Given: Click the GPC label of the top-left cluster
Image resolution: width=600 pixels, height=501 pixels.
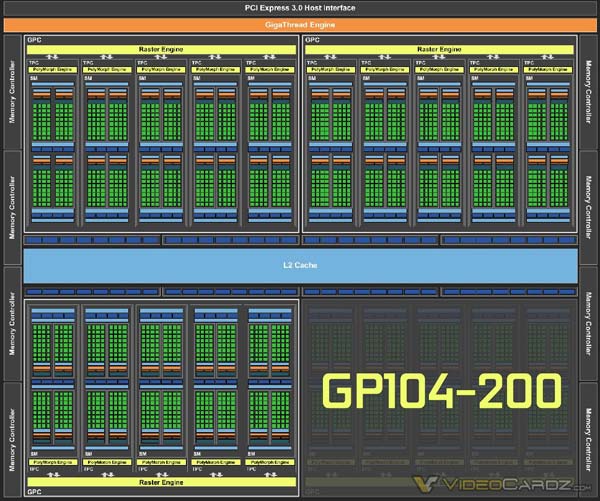Looking at the screenshot, I should (x=34, y=40).
